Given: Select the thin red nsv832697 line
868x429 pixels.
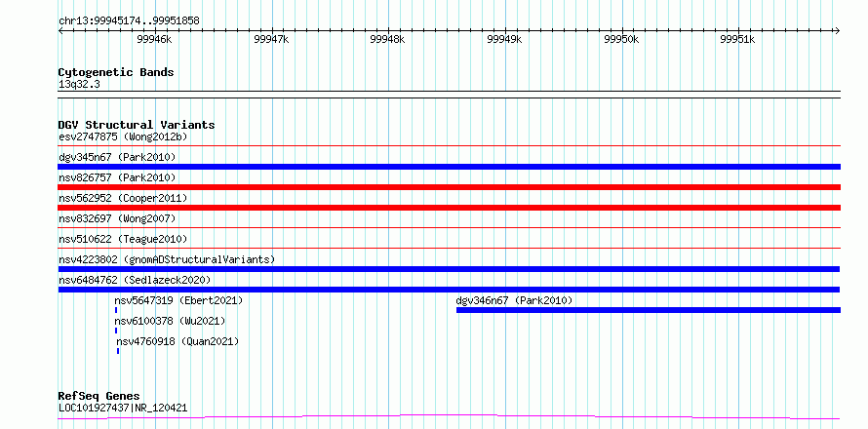Looking at the screenshot, I should click(449, 228).
